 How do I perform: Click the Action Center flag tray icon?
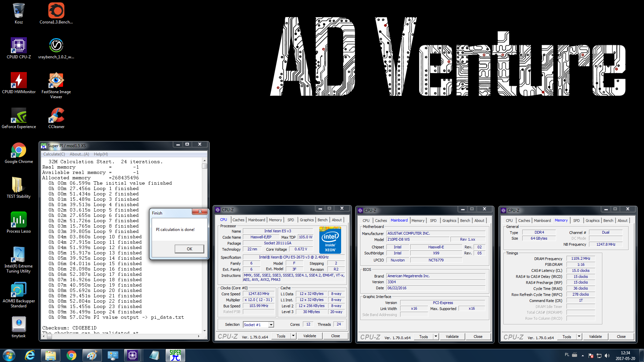[591, 356]
